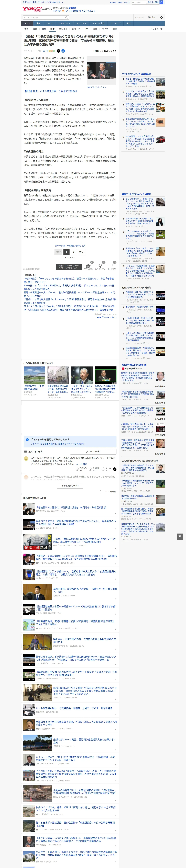Viewport: 186px width, 868px height.
Task: Click the blue web search magnifier button
Action: 161,2
